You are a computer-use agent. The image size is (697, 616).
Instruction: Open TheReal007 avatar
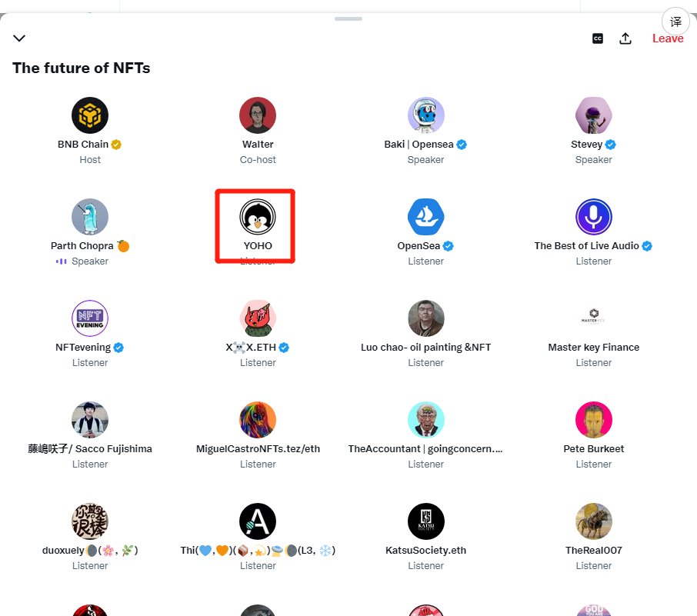pyautogui.click(x=593, y=521)
